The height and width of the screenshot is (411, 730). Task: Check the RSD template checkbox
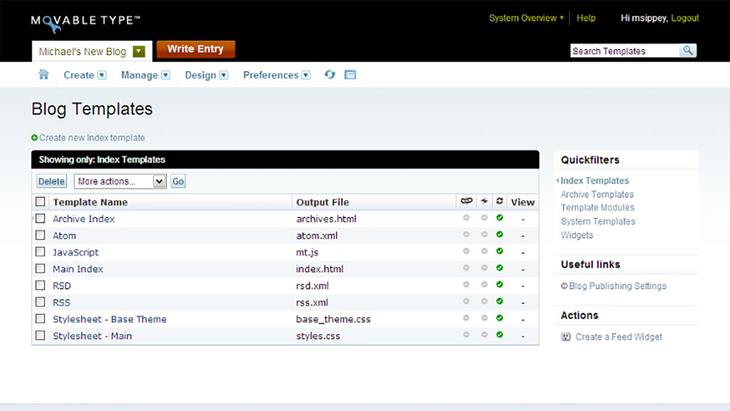pyautogui.click(x=40, y=285)
